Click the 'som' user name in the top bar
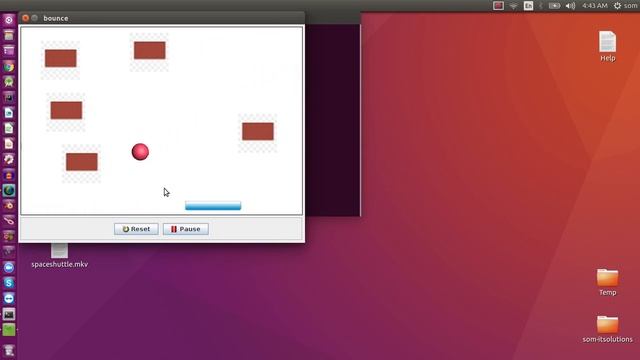Screen dimensions: 640x360 [631, 5]
